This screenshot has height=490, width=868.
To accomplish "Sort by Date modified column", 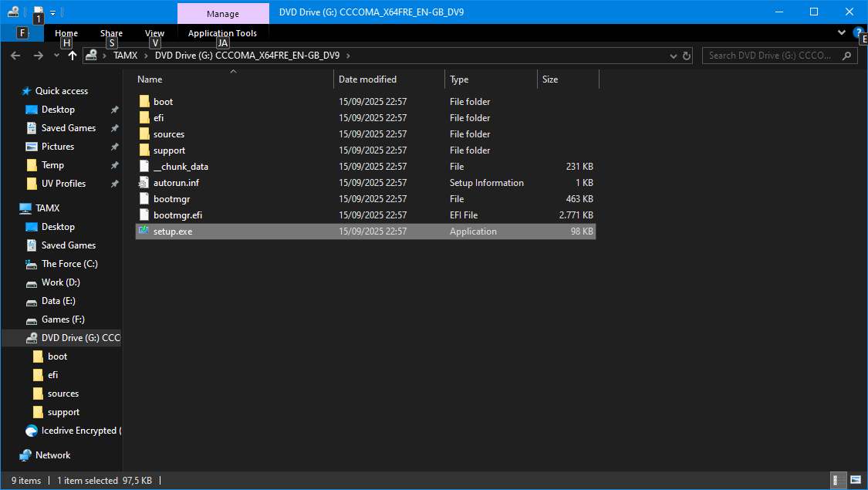I will pyautogui.click(x=389, y=79).
